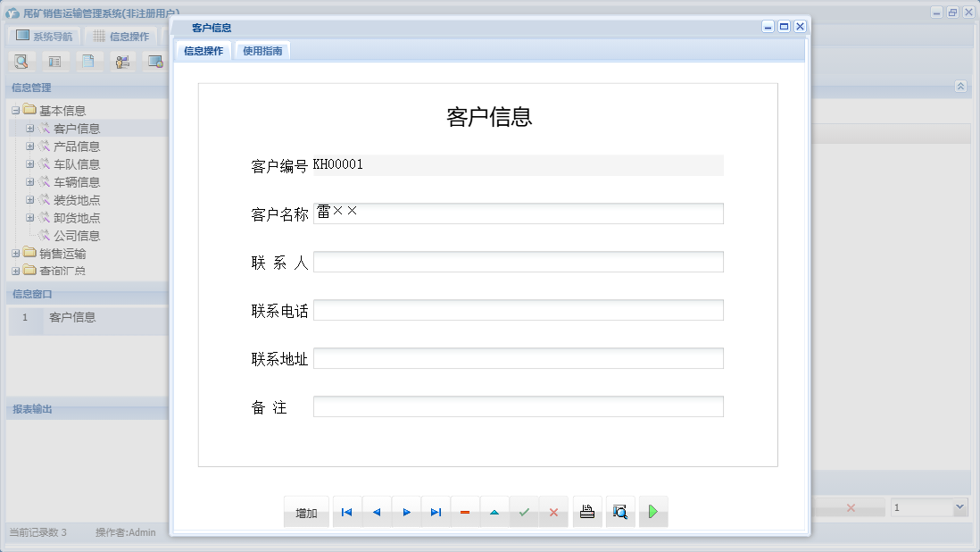Image resolution: width=980 pixels, height=552 pixels.
Task: Go to the next record using the arrow icon
Action: 406,512
